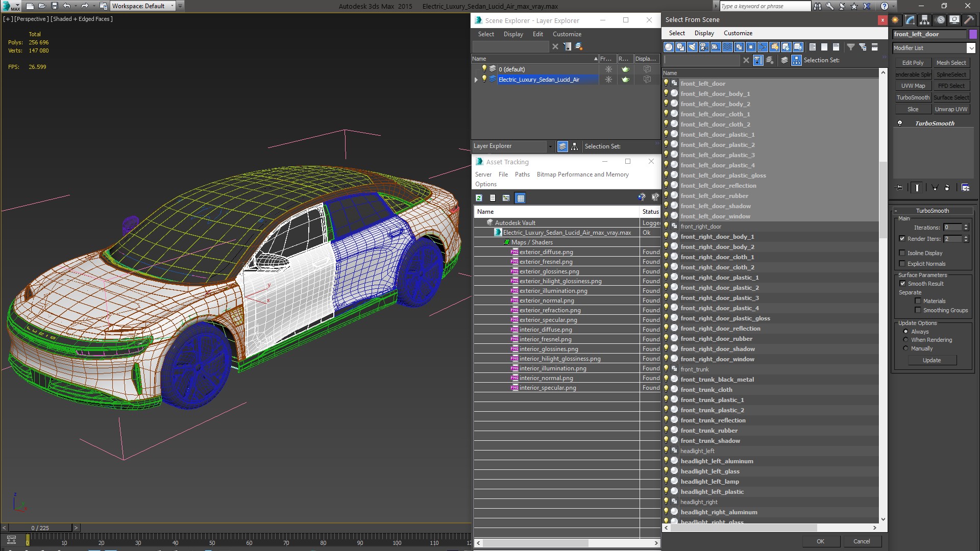Open Customize menu in Select From Scene
Image resolution: width=980 pixels, height=551 pixels.
tap(738, 33)
